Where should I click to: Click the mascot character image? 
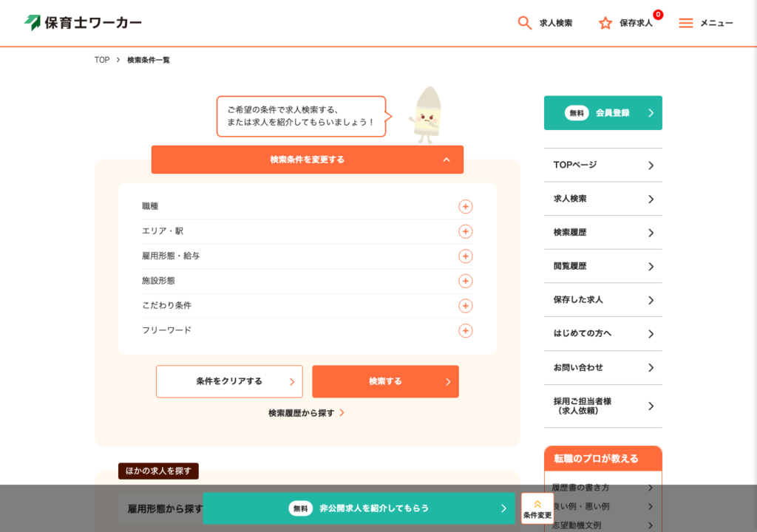pyautogui.click(x=427, y=115)
